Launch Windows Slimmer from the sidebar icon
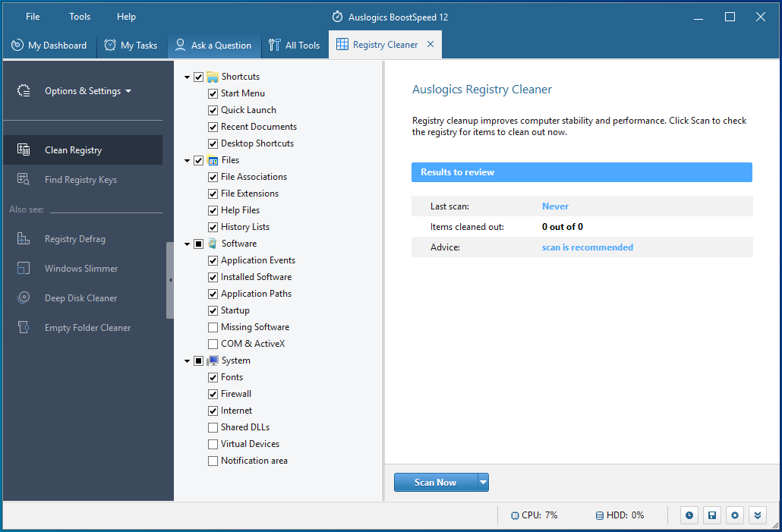This screenshot has width=782, height=532. point(22,268)
